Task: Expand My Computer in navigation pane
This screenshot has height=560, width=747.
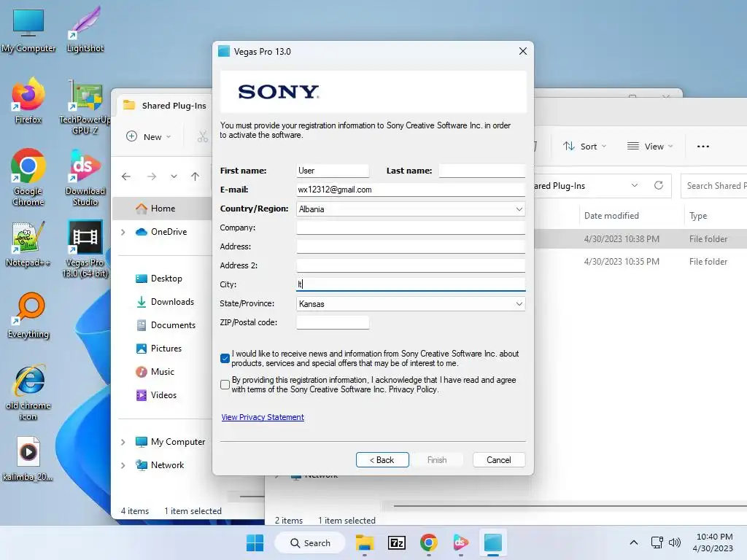Action: click(123, 442)
